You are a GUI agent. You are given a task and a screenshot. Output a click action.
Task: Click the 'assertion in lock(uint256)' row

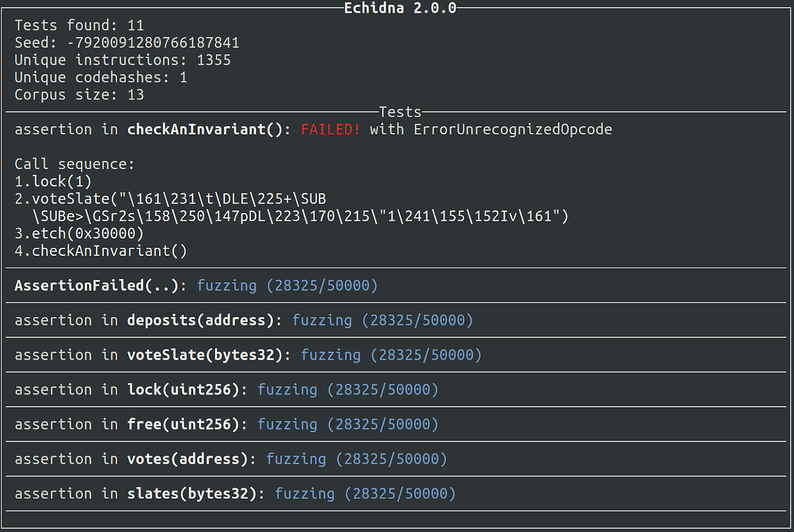pyautogui.click(x=396, y=389)
